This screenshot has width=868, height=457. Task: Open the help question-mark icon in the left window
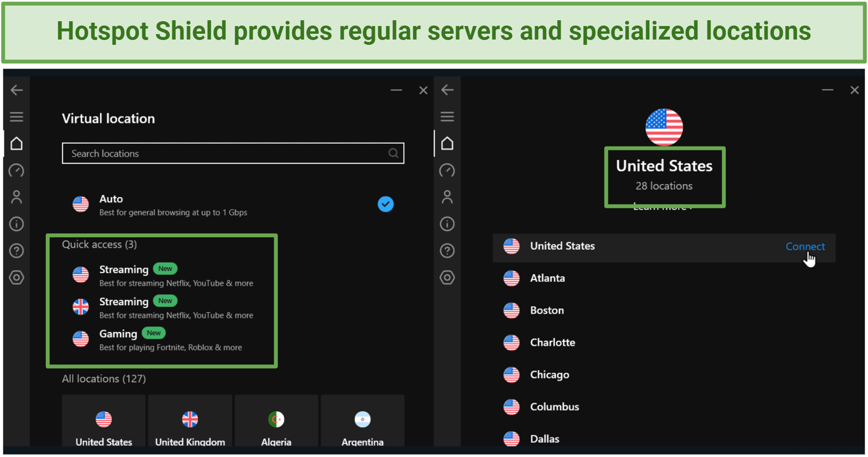click(17, 251)
